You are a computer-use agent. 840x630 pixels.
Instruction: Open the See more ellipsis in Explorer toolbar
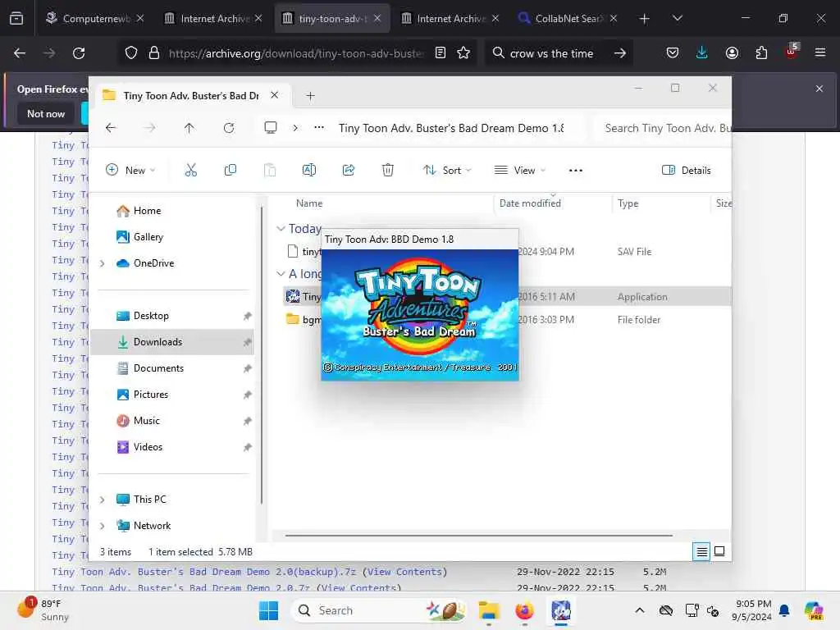[x=576, y=171]
